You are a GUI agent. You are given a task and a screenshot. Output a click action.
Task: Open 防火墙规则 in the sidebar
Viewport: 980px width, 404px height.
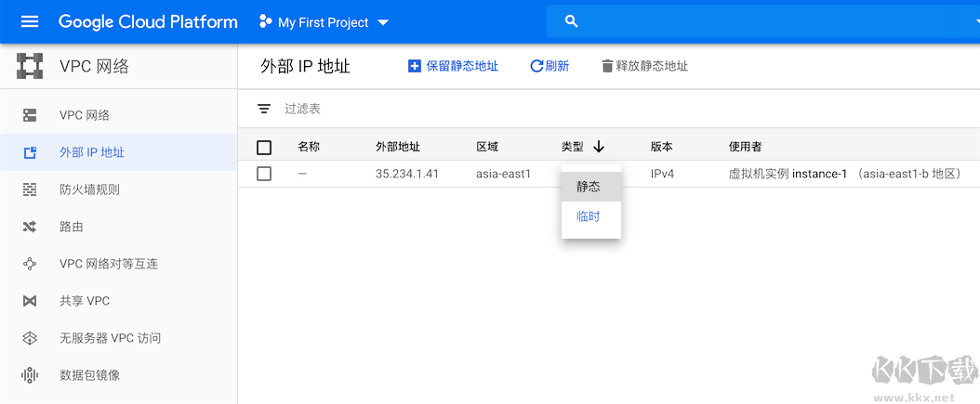coord(119,189)
